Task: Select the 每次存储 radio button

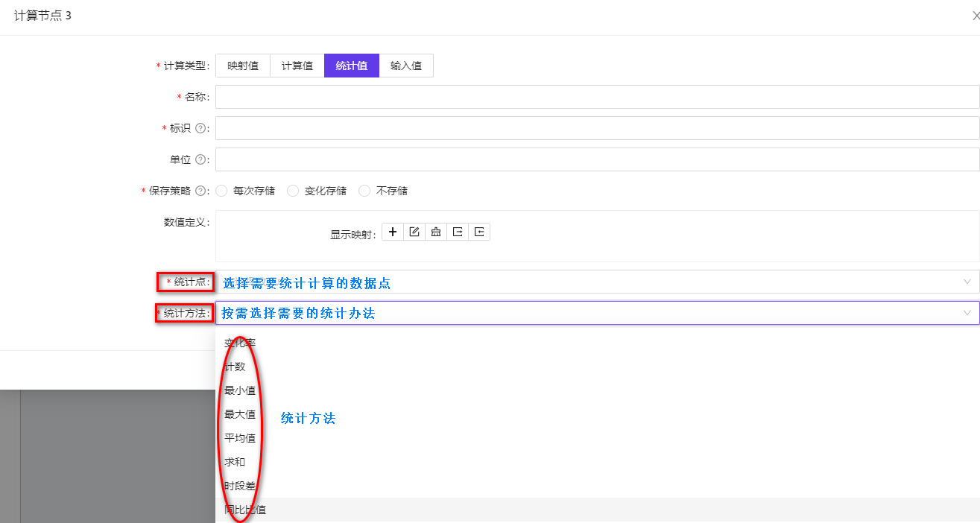Action: (221, 191)
